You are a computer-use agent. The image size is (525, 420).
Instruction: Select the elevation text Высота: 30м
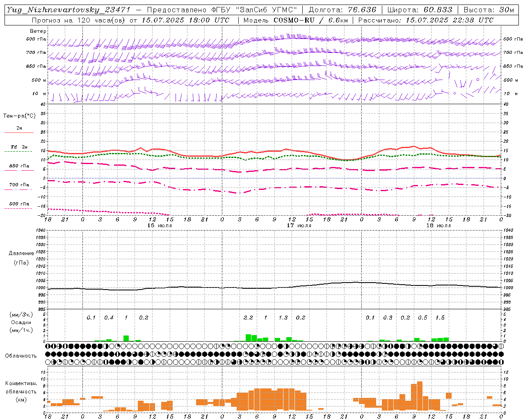[488, 10]
